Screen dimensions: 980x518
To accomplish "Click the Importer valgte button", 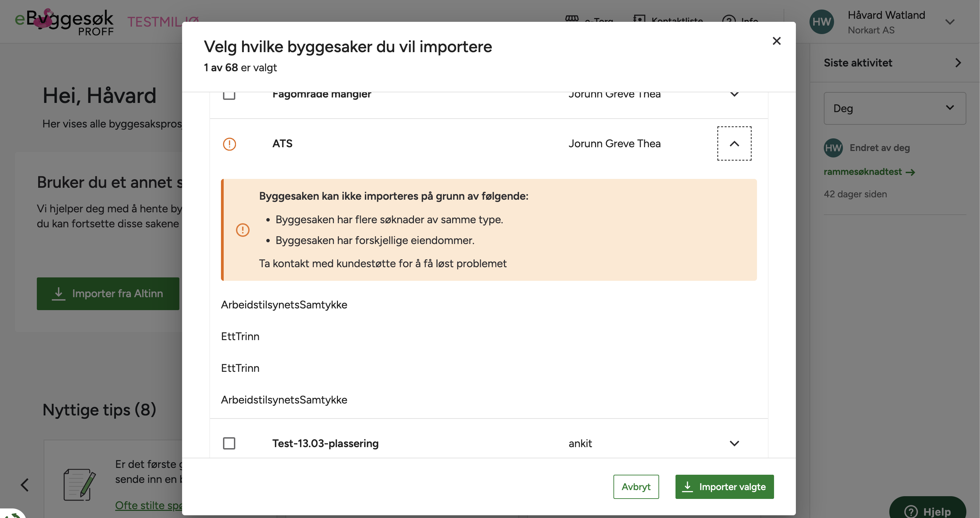I will [724, 486].
